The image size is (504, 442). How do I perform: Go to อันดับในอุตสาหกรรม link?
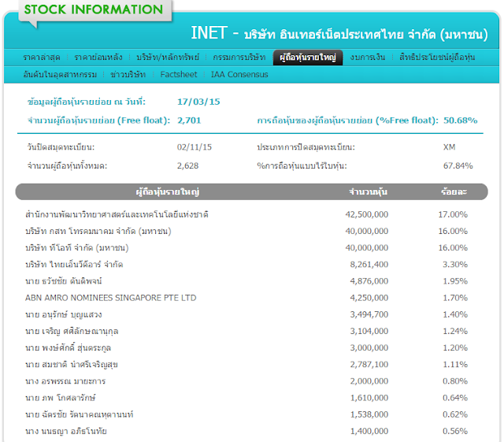(x=60, y=75)
